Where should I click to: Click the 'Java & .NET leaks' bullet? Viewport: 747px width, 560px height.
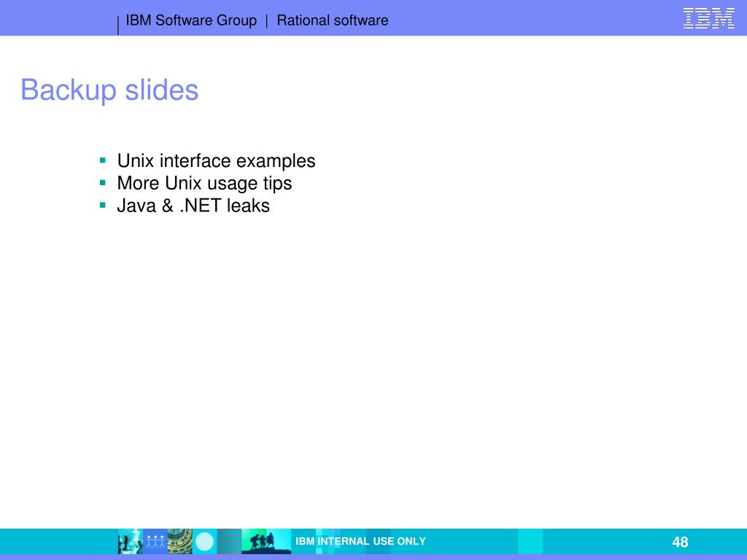(193, 206)
